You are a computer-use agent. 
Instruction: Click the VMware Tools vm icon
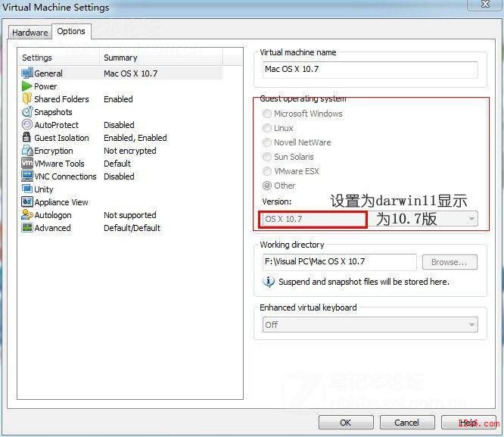27,163
